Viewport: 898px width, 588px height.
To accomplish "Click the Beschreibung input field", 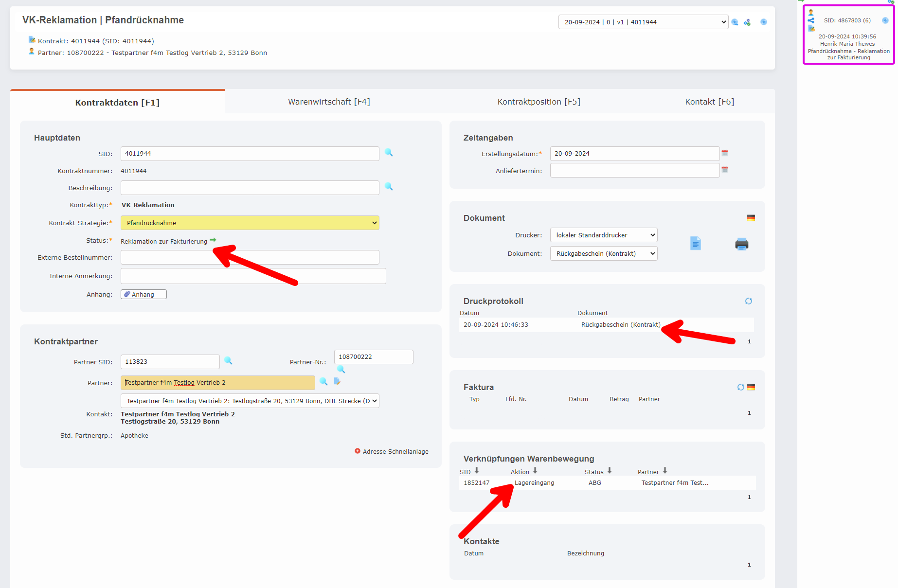I will (x=250, y=188).
